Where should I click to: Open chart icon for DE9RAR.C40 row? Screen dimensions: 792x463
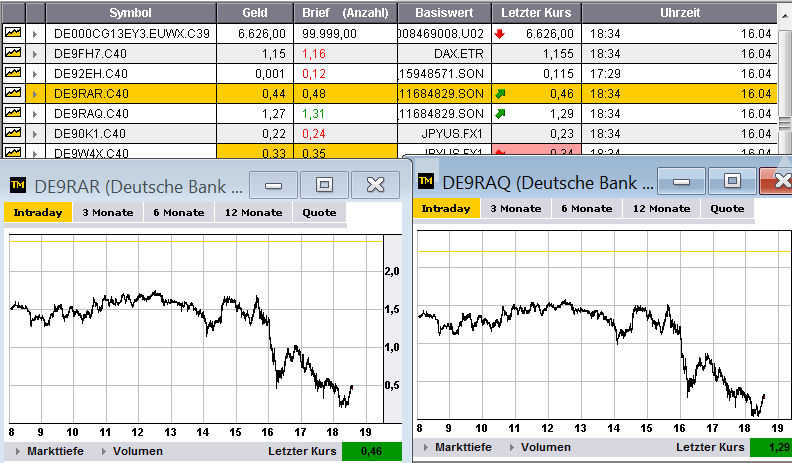coord(13,93)
